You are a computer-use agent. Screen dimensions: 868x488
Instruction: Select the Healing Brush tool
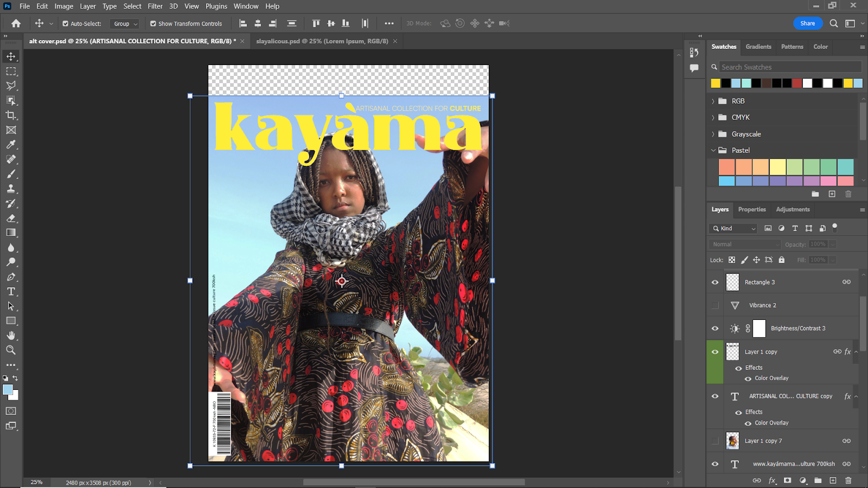click(x=11, y=159)
